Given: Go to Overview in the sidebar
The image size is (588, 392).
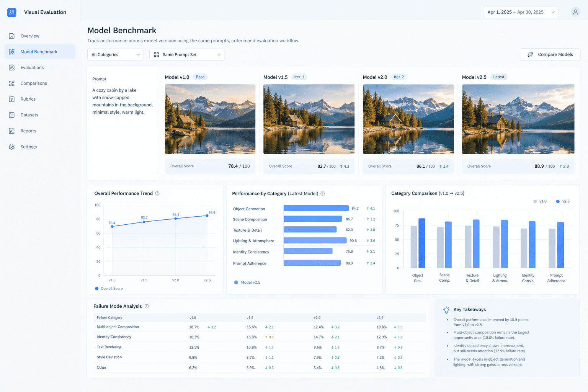Looking at the screenshot, I should [x=40, y=36].
